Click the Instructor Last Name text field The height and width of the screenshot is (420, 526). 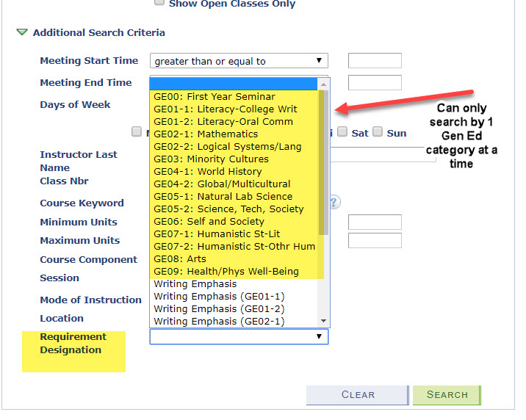pos(383,155)
